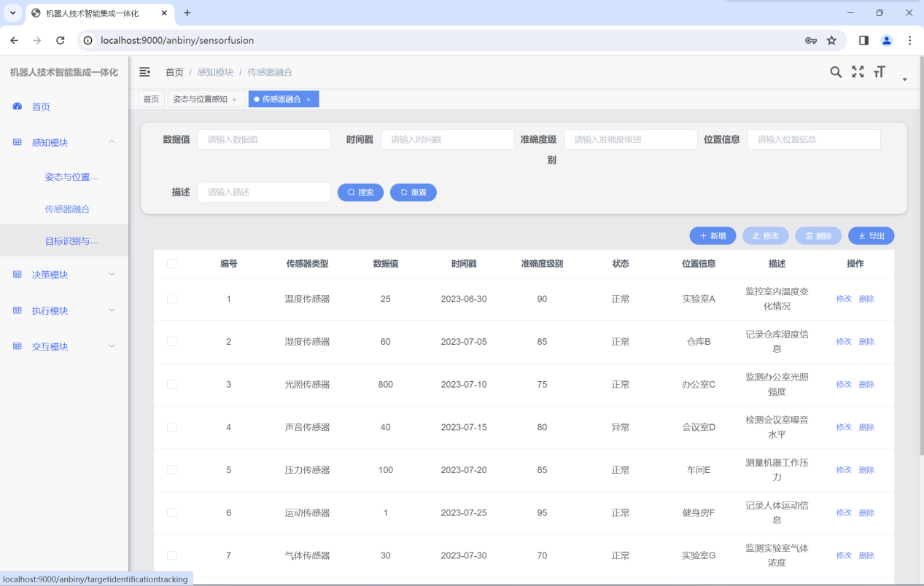Focus the 数据值 input field

264,140
